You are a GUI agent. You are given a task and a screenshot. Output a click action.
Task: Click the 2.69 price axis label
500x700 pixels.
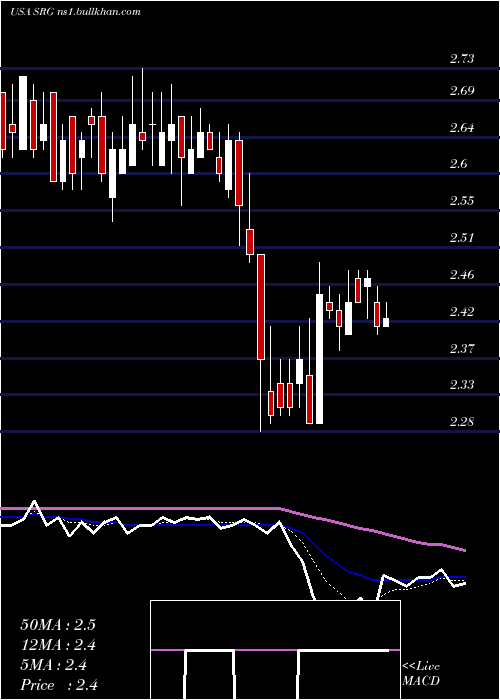[x=462, y=92]
